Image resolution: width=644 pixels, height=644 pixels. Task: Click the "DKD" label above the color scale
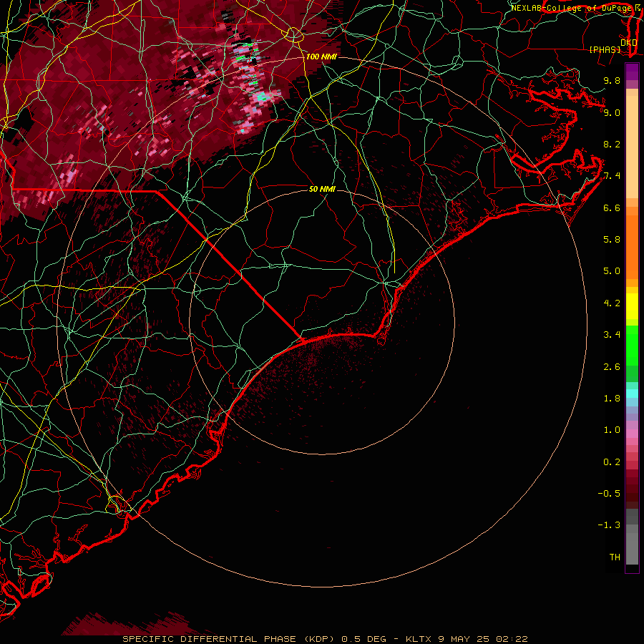click(x=628, y=42)
